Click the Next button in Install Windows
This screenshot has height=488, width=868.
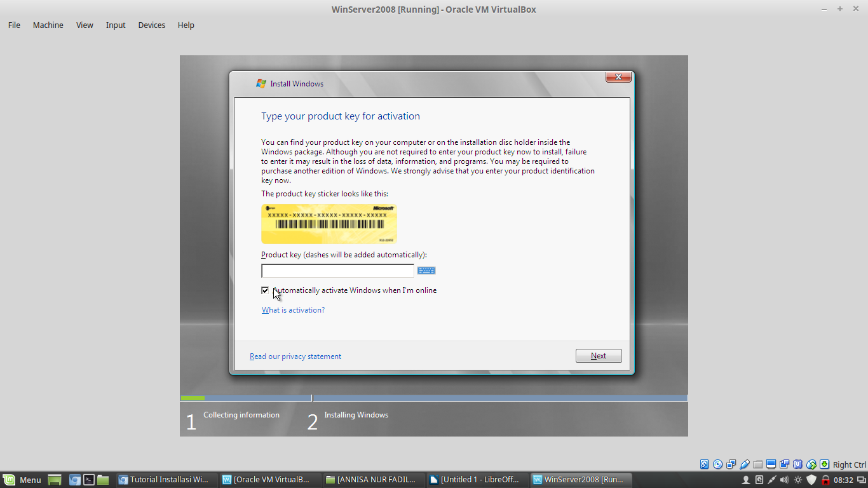(x=599, y=356)
